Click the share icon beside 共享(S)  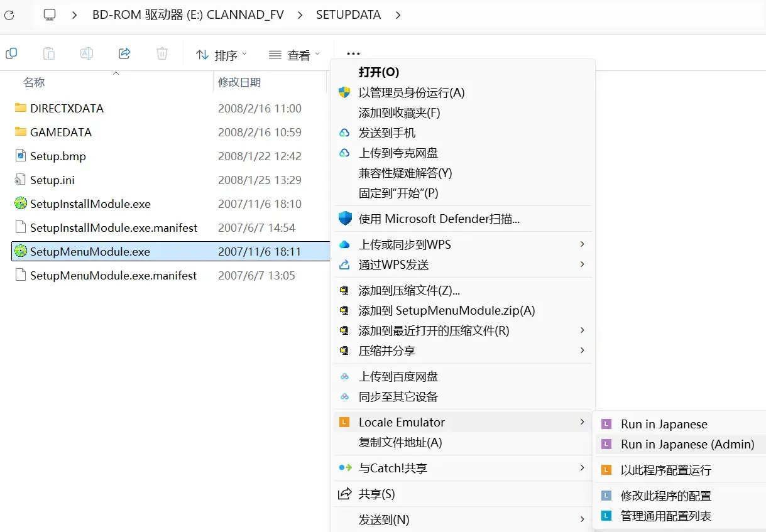tap(344, 494)
